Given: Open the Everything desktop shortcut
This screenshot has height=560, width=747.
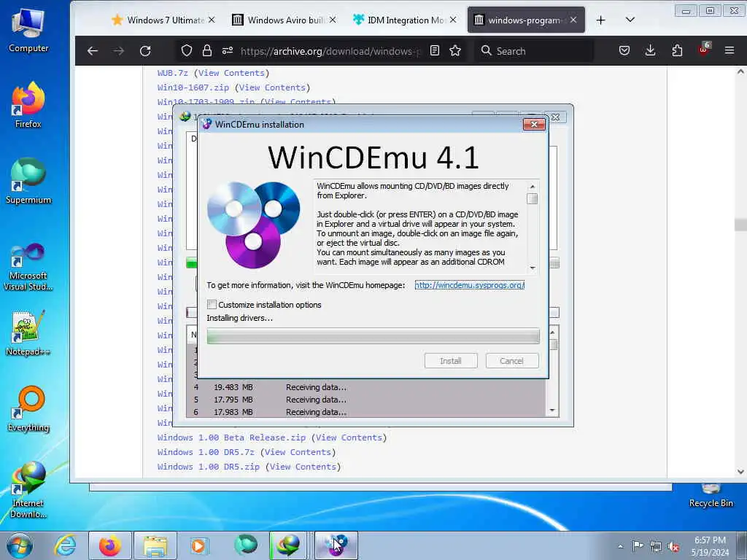Looking at the screenshot, I should coord(28,408).
